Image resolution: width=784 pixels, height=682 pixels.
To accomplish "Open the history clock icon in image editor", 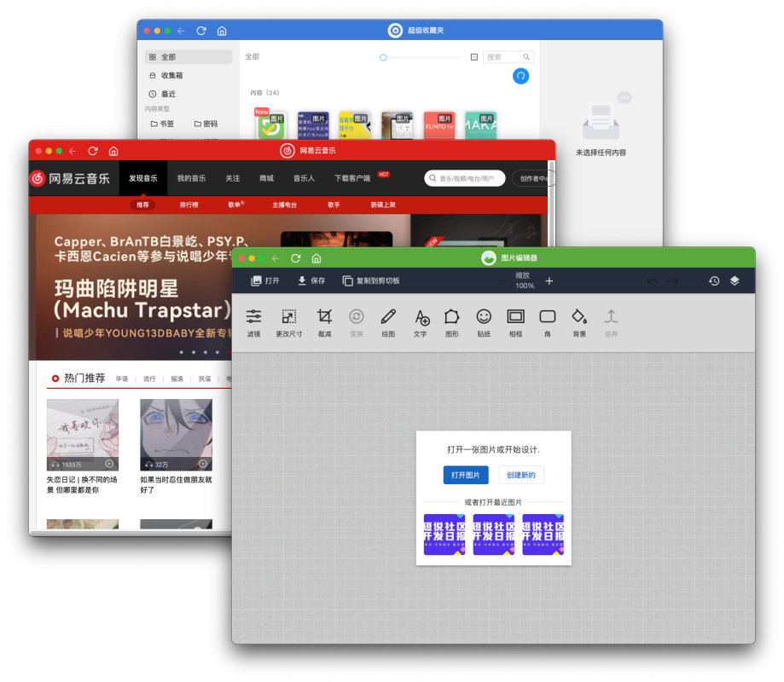I will (x=714, y=280).
